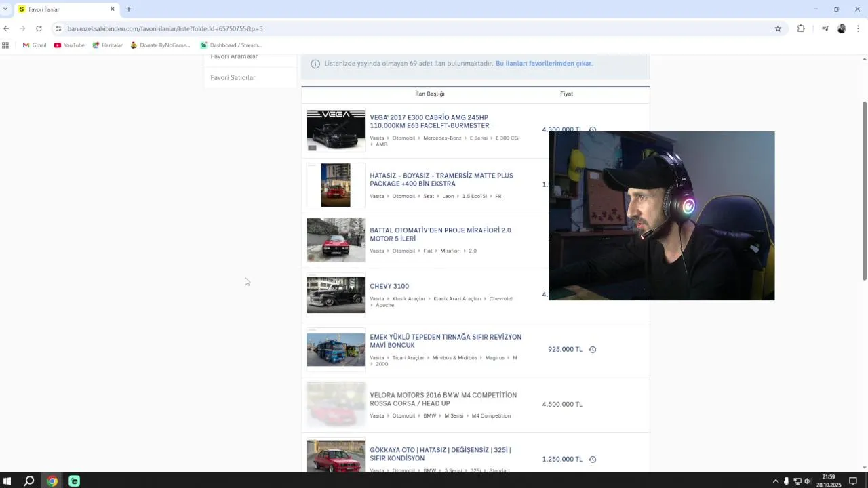Image resolution: width=868 pixels, height=488 pixels.
Task: Open the network tray icon
Action: coord(797,481)
